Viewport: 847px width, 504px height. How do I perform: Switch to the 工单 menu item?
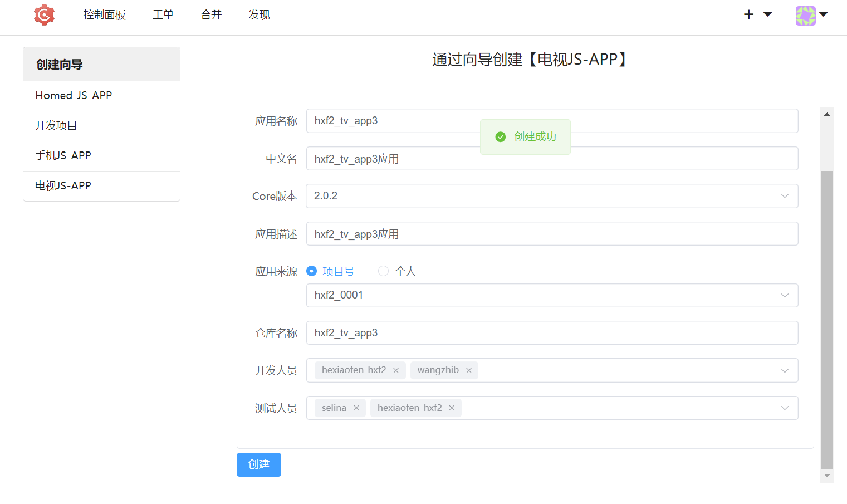[163, 14]
